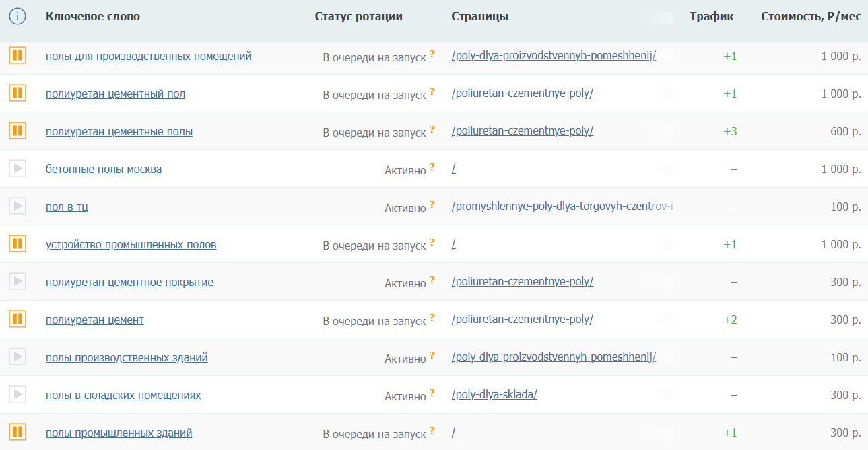Toggle pause for «полиуретан цементный пол»
The width and height of the screenshot is (868, 450).
18,93
